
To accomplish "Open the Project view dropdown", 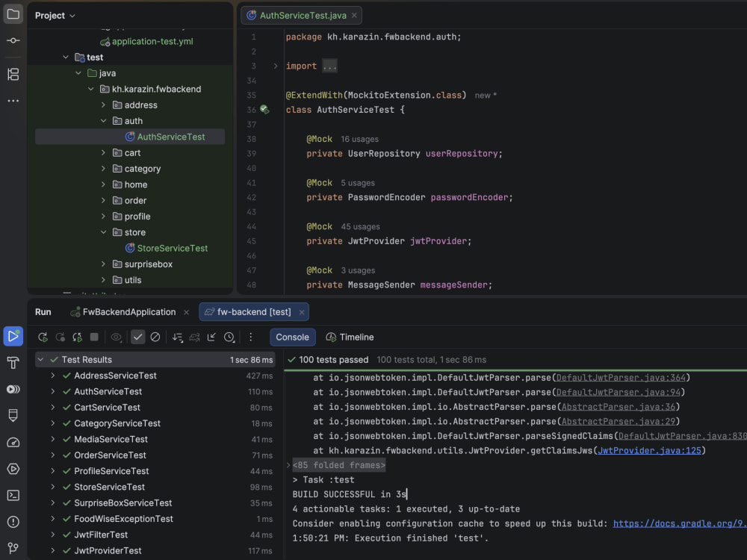I will coord(55,16).
